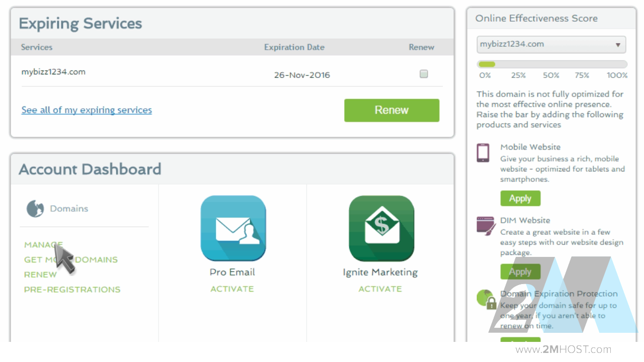Viewport: 644px width, 362px height.
Task: Click the expiration date 26-Nov-2016
Action: point(302,75)
